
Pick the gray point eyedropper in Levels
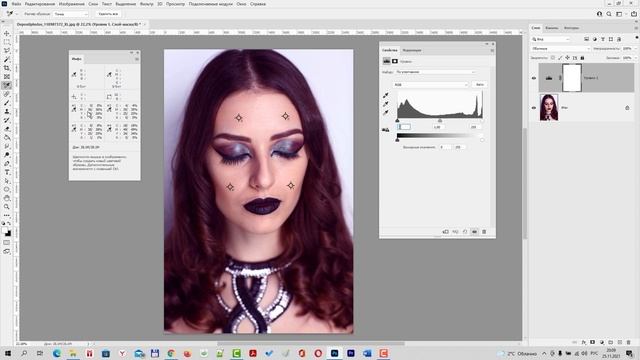[x=385, y=104]
